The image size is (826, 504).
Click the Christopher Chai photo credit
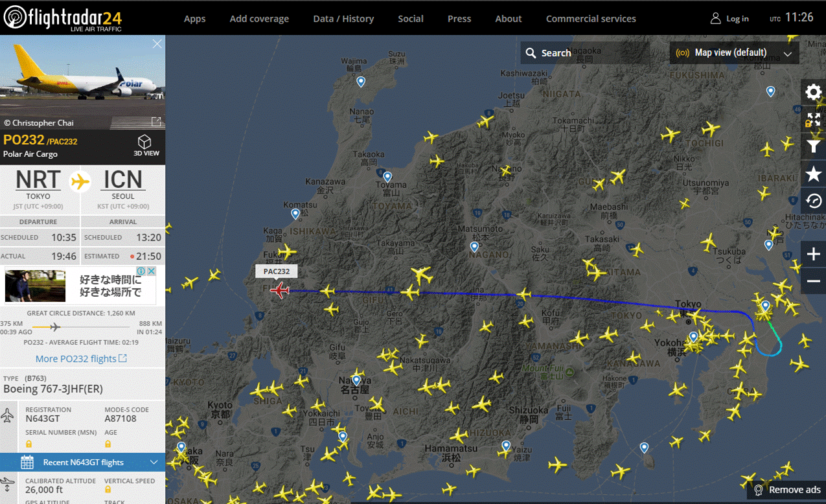(x=39, y=122)
